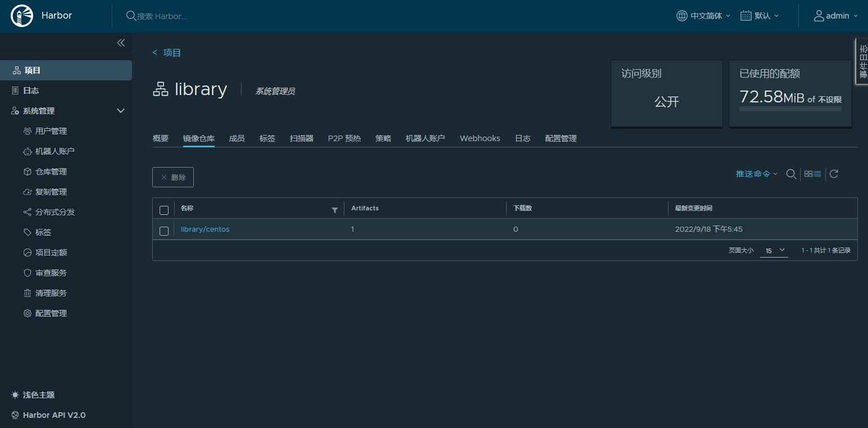Viewport: 868px width, 428px height.
Task: Click the 日志 sidebar icon
Action: [16, 91]
